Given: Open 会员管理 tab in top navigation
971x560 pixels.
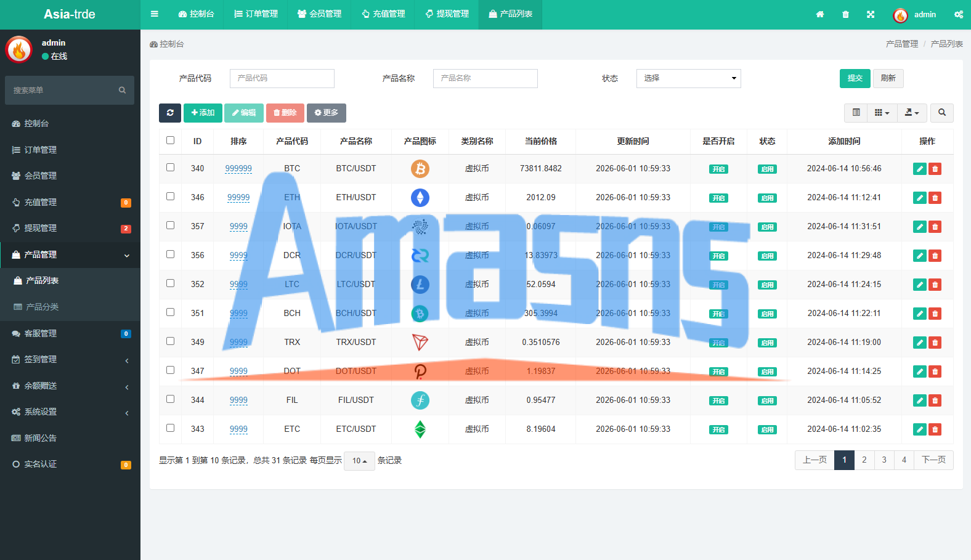Looking at the screenshot, I should [319, 14].
